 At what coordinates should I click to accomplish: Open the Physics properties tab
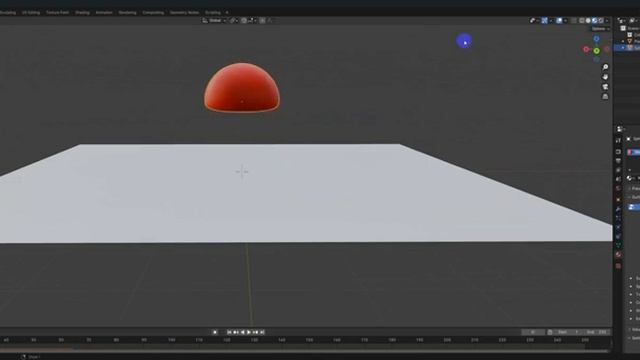(x=618, y=227)
